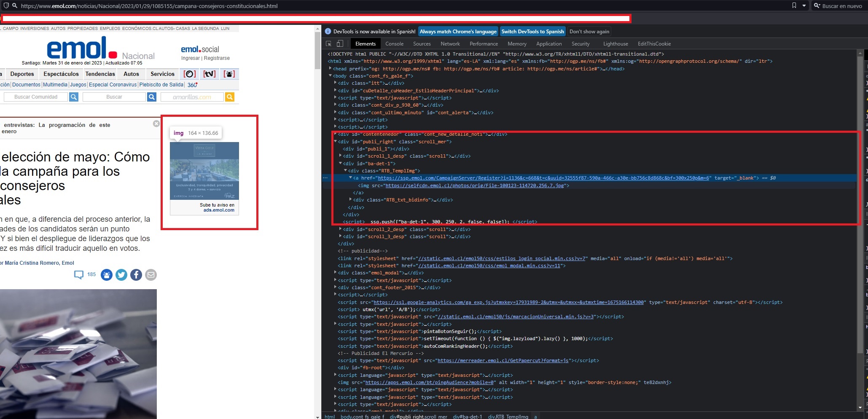
Task: Select Deportes in the site navigation menu
Action: (22, 74)
